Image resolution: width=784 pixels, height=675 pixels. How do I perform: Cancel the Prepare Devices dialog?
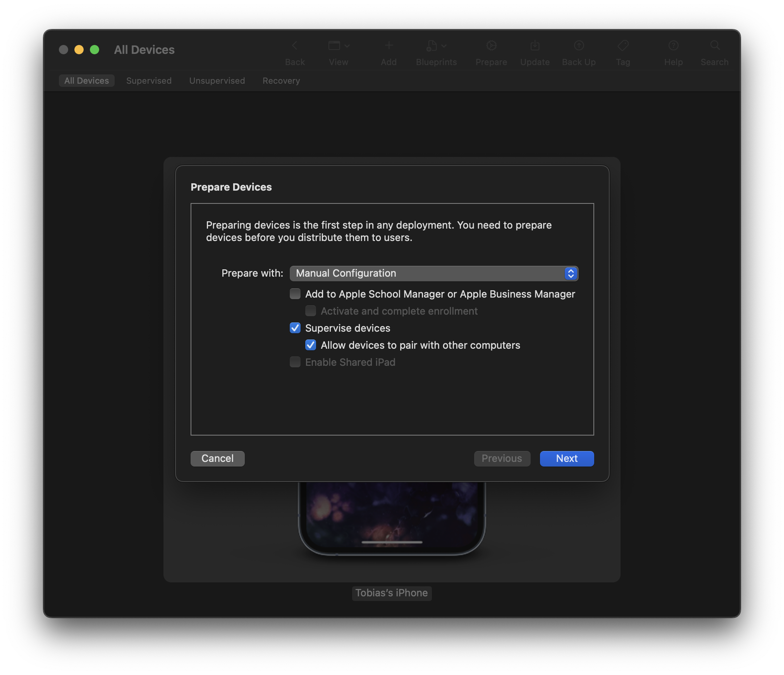tap(217, 458)
